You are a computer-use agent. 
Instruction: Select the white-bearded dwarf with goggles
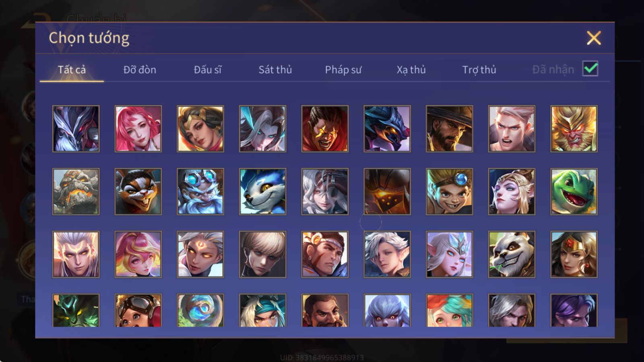[200, 191]
